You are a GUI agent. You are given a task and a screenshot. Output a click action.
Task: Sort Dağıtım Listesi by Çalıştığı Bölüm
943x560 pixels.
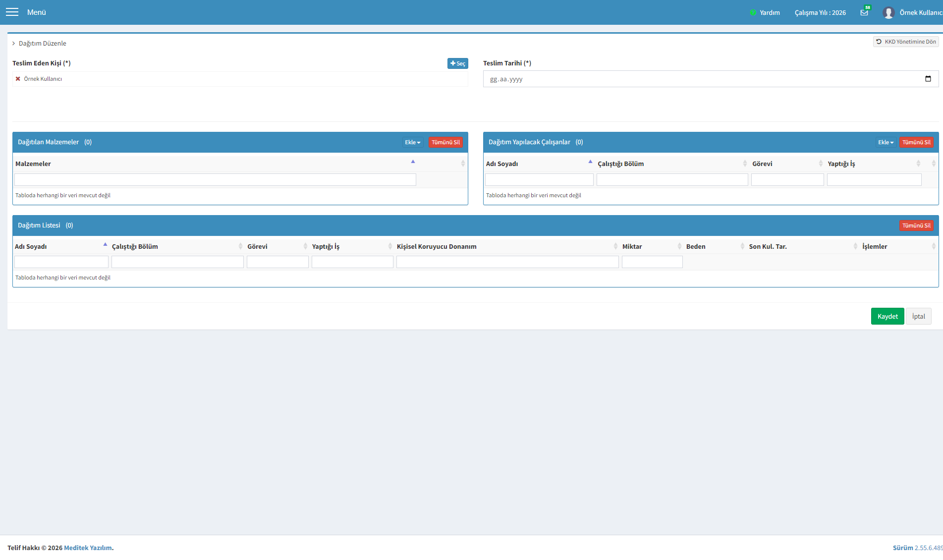tap(177, 246)
